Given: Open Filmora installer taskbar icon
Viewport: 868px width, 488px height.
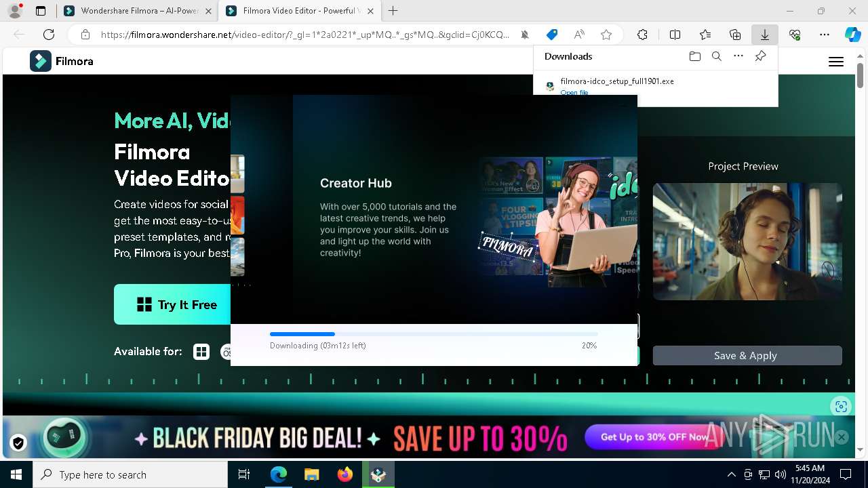Looking at the screenshot, I should tap(378, 474).
